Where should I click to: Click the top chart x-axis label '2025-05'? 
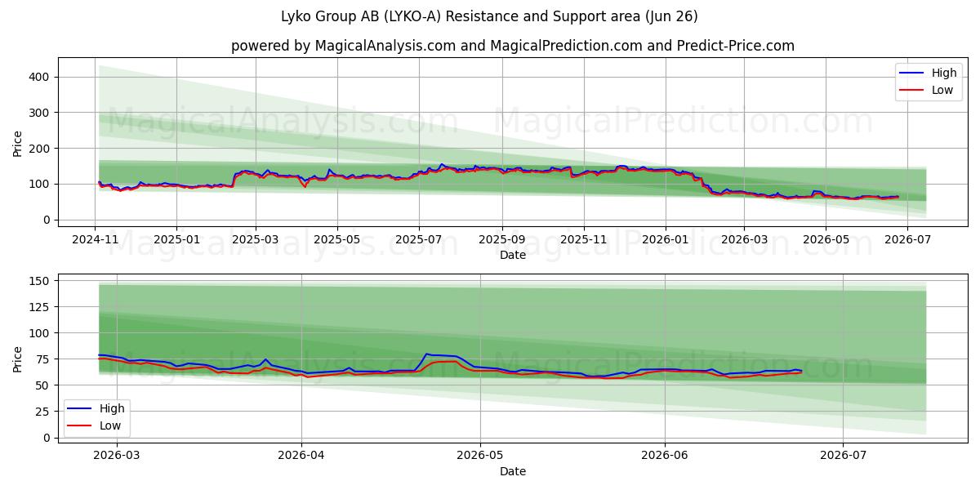337,239
